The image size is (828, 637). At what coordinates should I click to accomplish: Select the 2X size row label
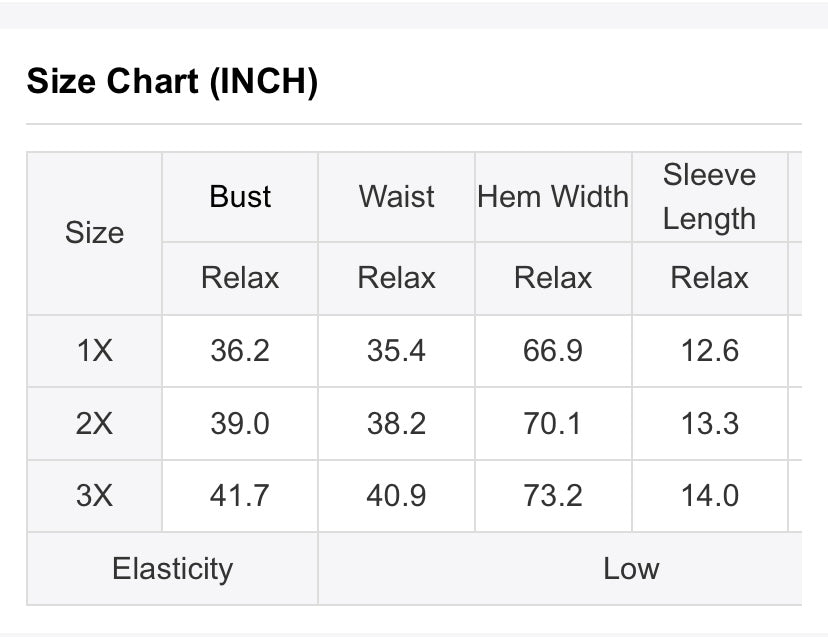click(95, 424)
